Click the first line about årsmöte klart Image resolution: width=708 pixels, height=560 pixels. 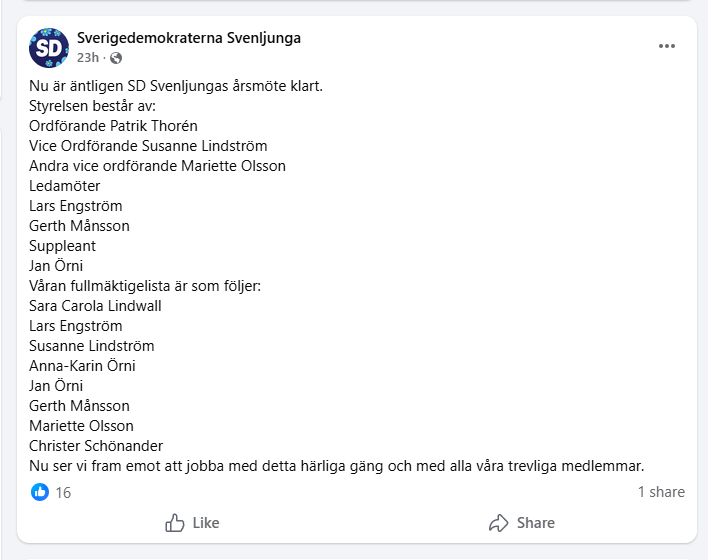176,86
